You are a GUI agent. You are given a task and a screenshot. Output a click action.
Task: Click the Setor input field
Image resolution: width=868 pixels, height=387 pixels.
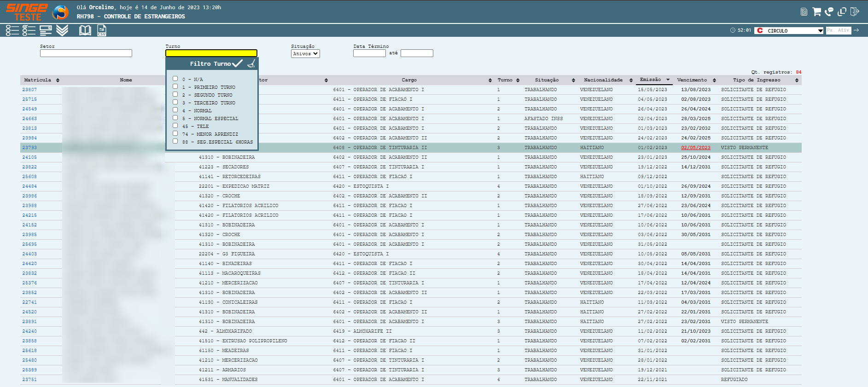(86, 53)
